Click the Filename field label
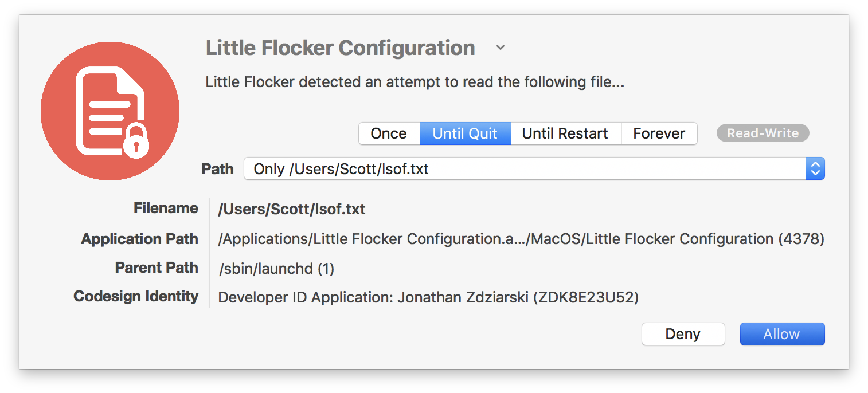This screenshot has width=868, height=393. pyautogui.click(x=166, y=209)
